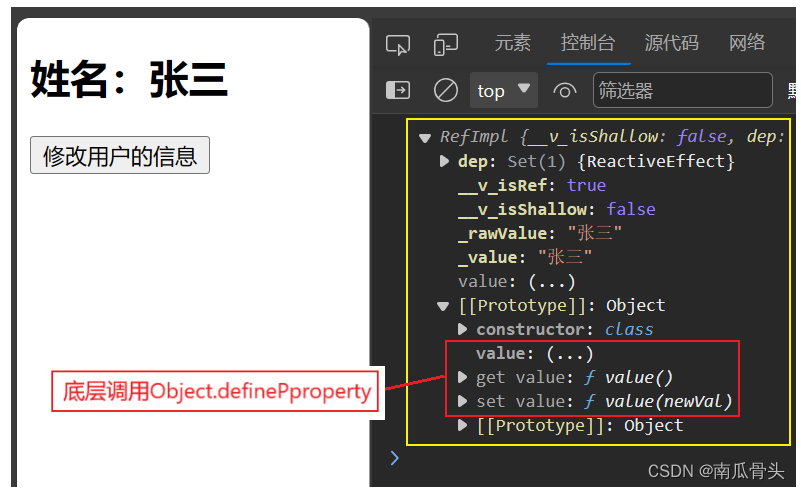Expand the set value setter entry

point(462,402)
